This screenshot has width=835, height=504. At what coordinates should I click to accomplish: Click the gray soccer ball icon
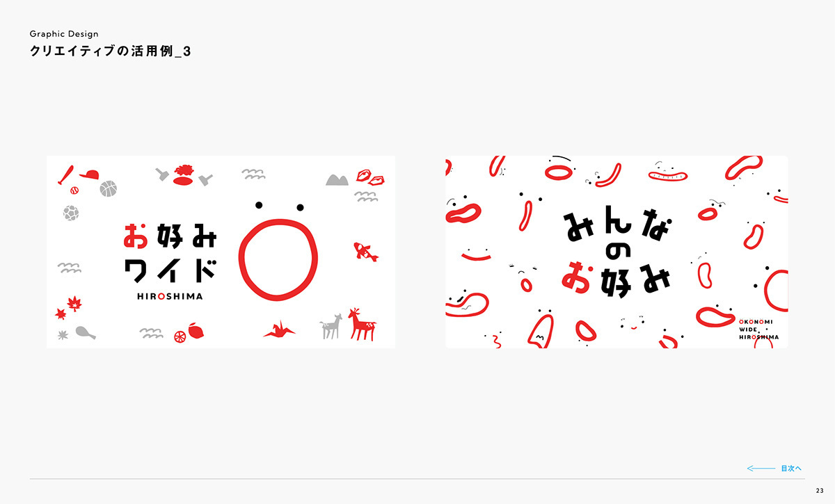70,211
